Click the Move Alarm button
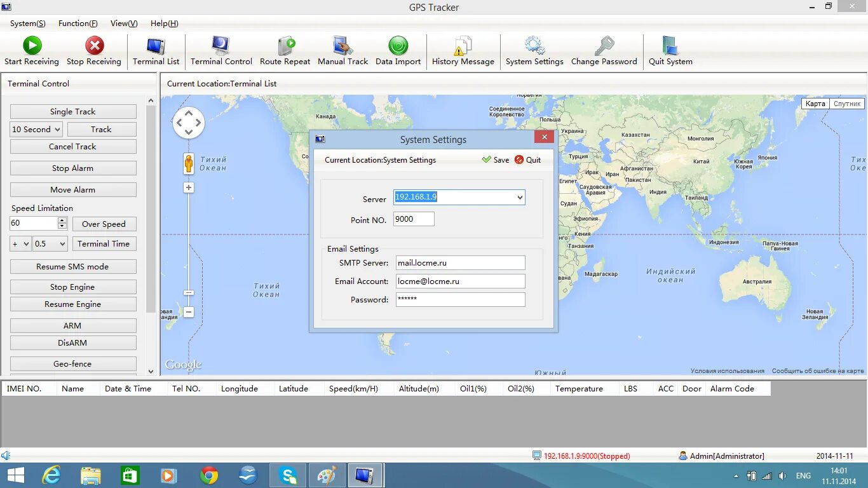Image resolution: width=868 pixels, height=488 pixels. click(x=73, y=189)
